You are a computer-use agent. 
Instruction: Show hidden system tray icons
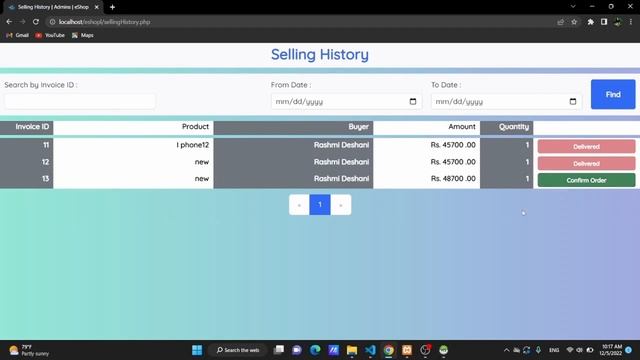[507, 350]
